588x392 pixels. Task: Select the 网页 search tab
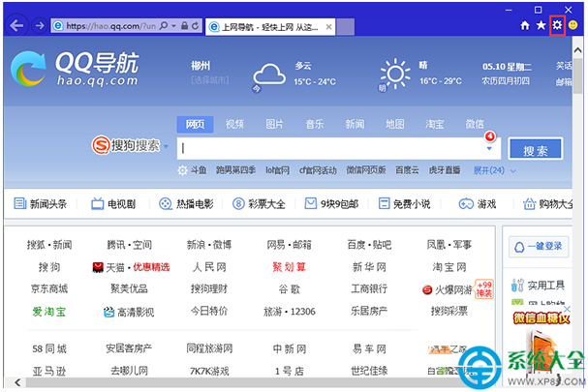click(195, 124)
